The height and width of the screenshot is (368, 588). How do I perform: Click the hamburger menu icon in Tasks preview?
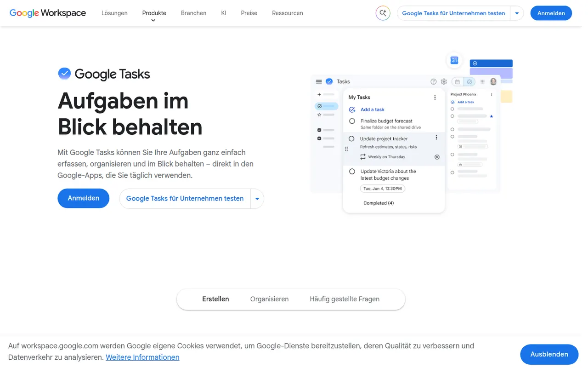point(319,81)
